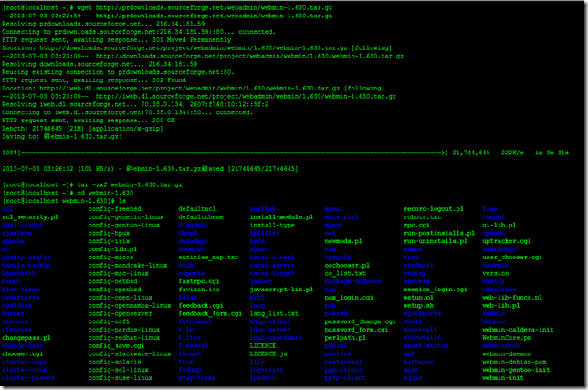Image resolution: width=588 pixels, height=390 pixels.
Task: Select the postgresql directory entry
Action: coord(343,362)
